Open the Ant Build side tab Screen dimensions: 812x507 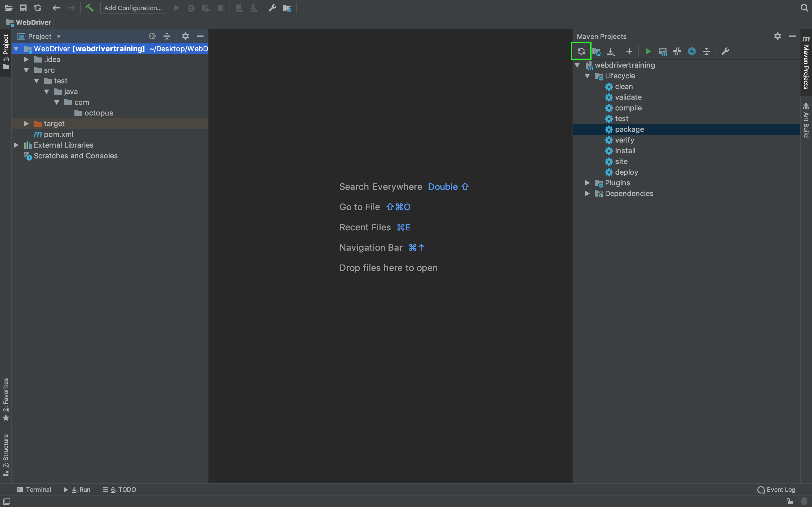click(806, 120)
